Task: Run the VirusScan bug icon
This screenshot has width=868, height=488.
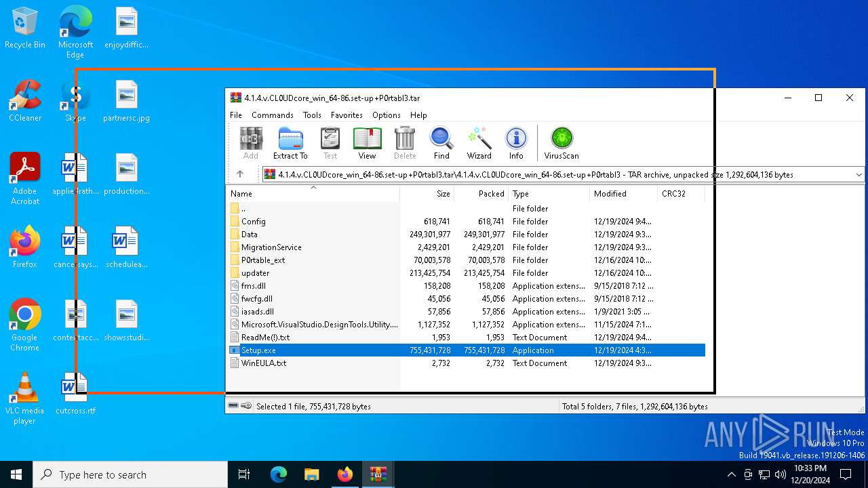Action: pyautogui.click(x=561, y=143)
